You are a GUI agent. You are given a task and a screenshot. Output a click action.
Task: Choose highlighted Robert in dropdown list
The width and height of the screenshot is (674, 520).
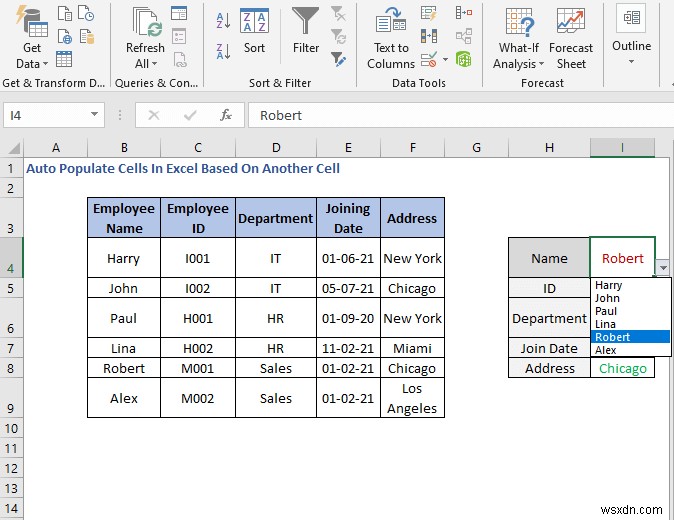(630, 336)
